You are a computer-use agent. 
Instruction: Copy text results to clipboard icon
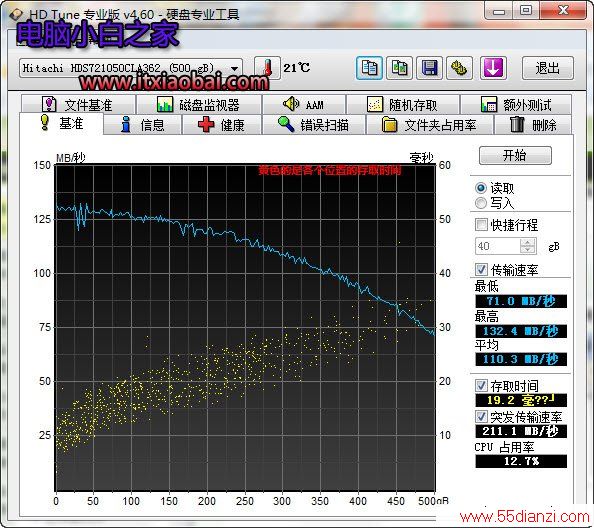369,68
